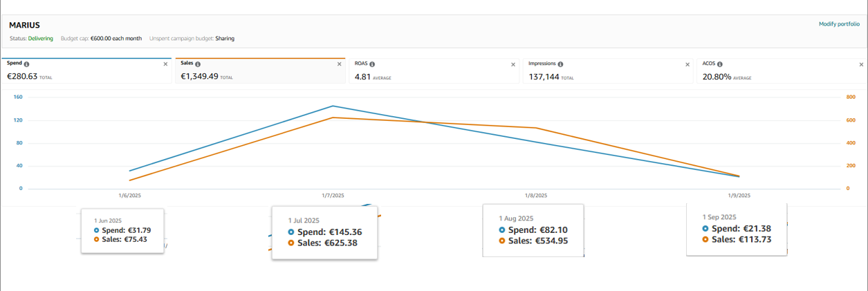Screen dimensions: 868x291
Task: Click the info icon next to Sales
Action: [x=198, y=64]
